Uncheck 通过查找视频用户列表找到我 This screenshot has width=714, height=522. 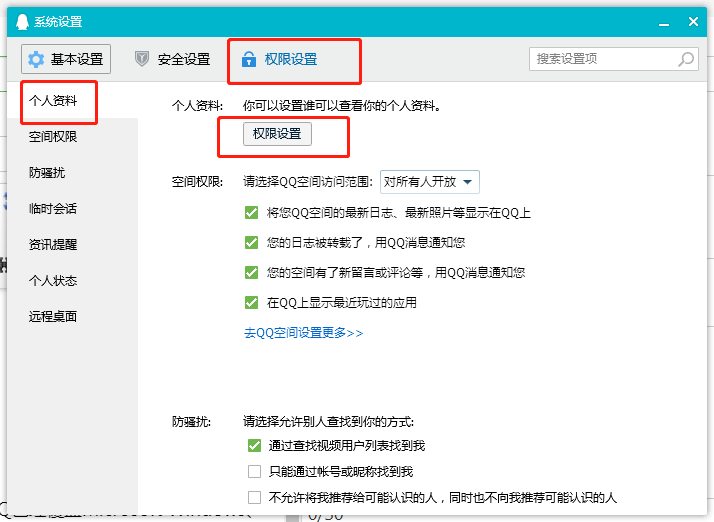coord(255,445)
